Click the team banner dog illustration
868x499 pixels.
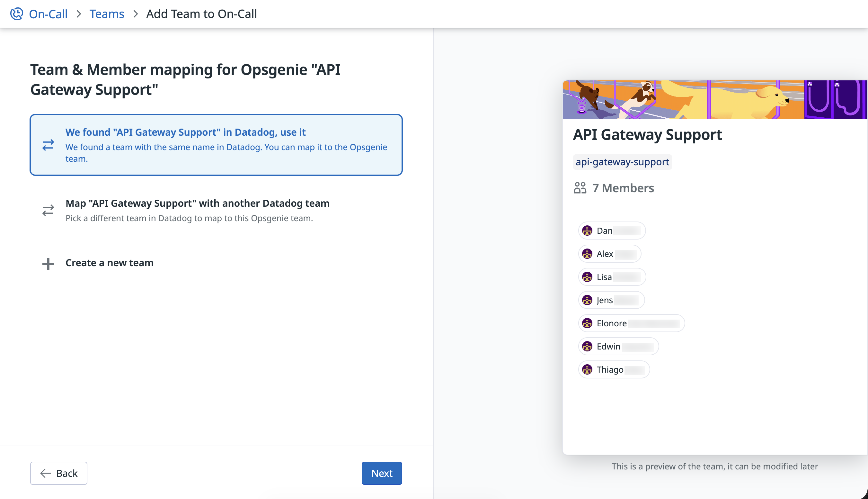714,99
